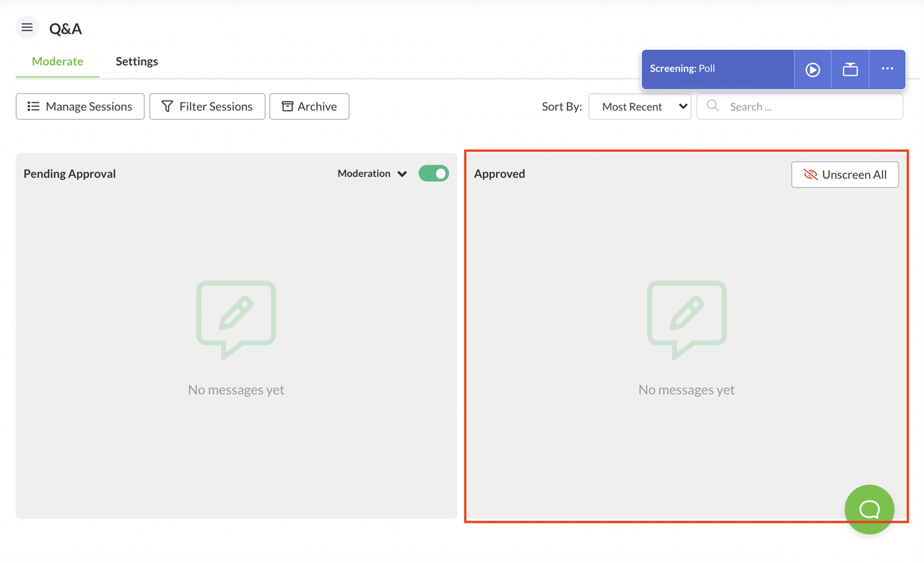Click 'No messages yet' in Approved column

tap(687, 390)
